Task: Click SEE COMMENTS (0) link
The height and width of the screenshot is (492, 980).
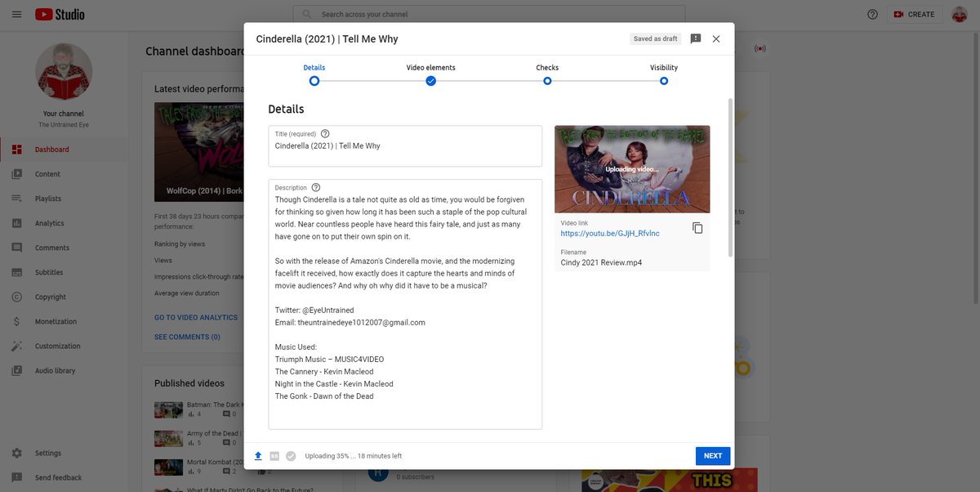Action: click(x=187, y=337)
